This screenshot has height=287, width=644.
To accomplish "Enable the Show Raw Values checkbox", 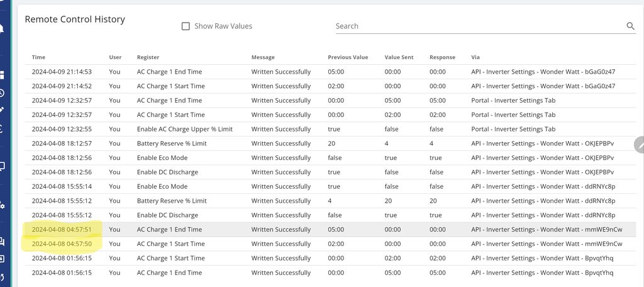I will pos(186,26).
